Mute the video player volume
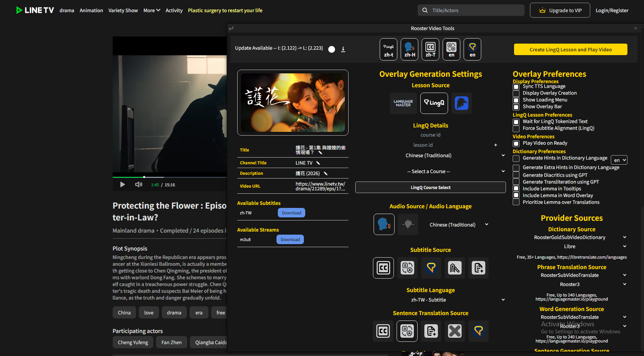Viewport: 644px width, 356px height. pos(138,185)
